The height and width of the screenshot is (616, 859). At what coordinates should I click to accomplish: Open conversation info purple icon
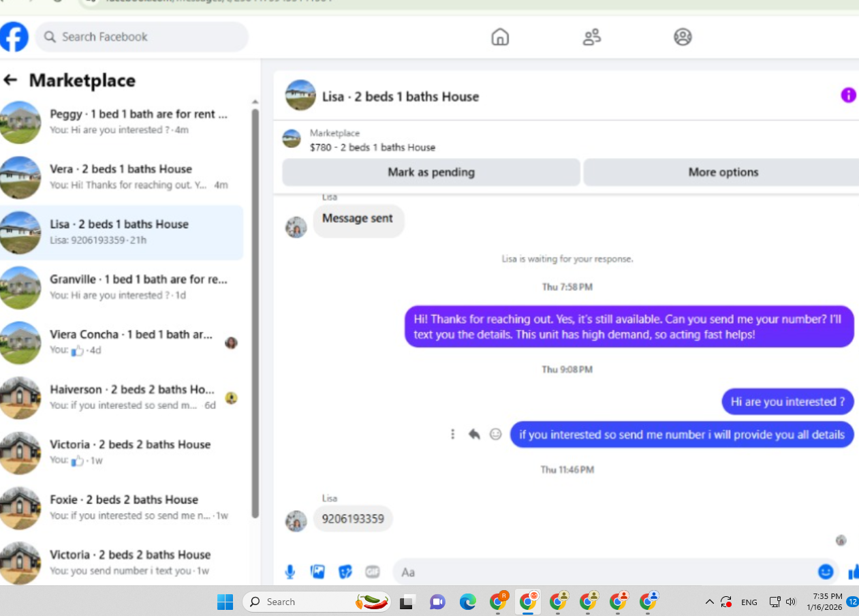click(848, 95)
